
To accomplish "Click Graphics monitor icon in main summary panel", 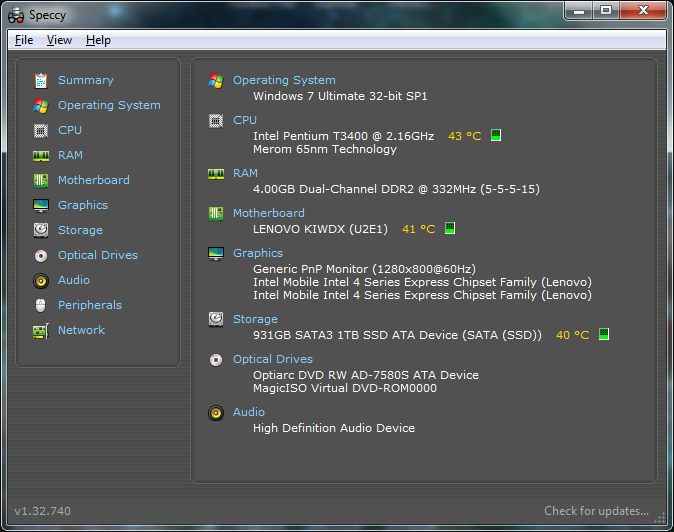I will pyautogui.click(x=216, y=254).
